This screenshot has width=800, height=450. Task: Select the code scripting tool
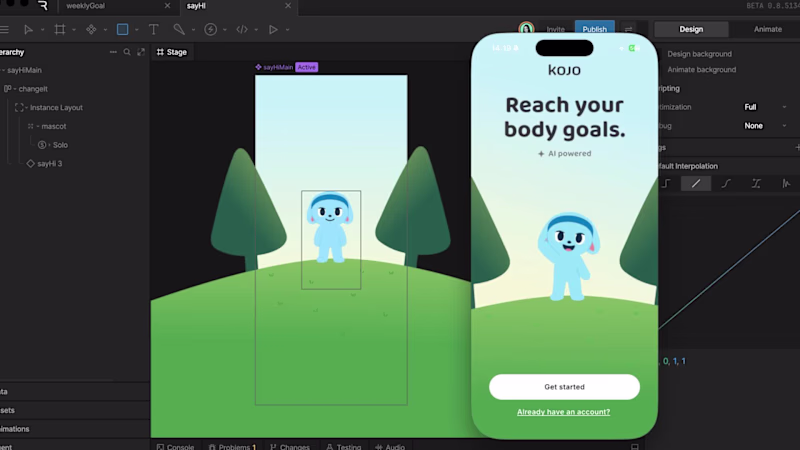[242, 30]
